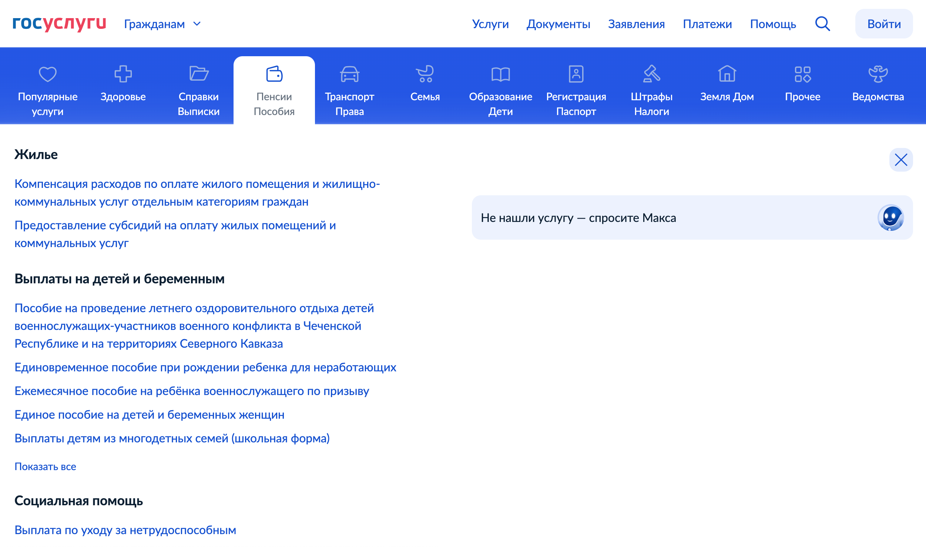Switch to the Ведомства tab label
This screenshot has height=560, width=926.
click(x=878, y=97)
